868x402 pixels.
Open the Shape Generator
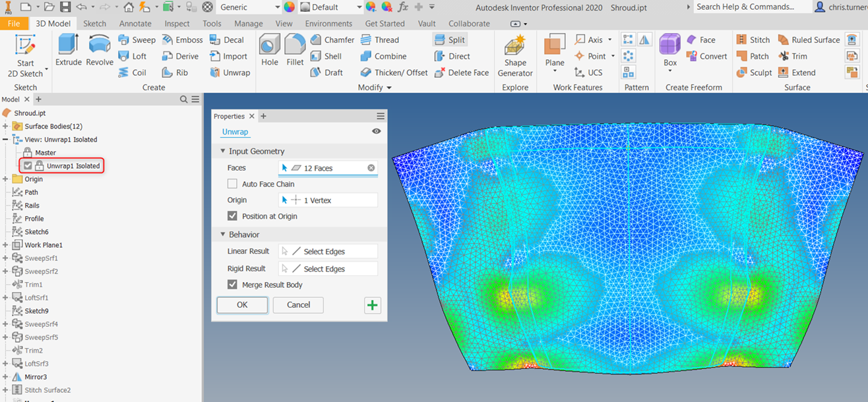[x=515, y=56]
